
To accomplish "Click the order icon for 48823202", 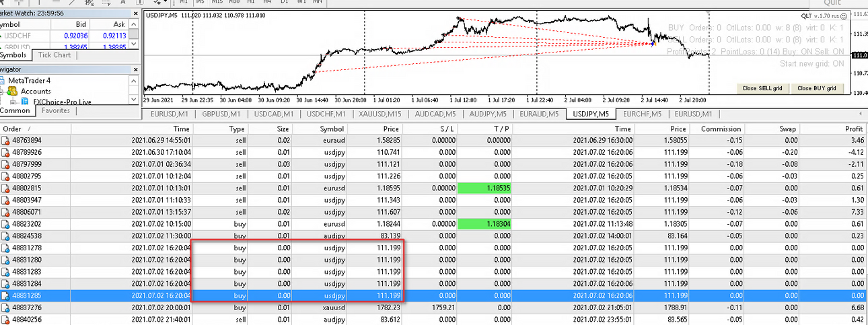I will point(6,224).
